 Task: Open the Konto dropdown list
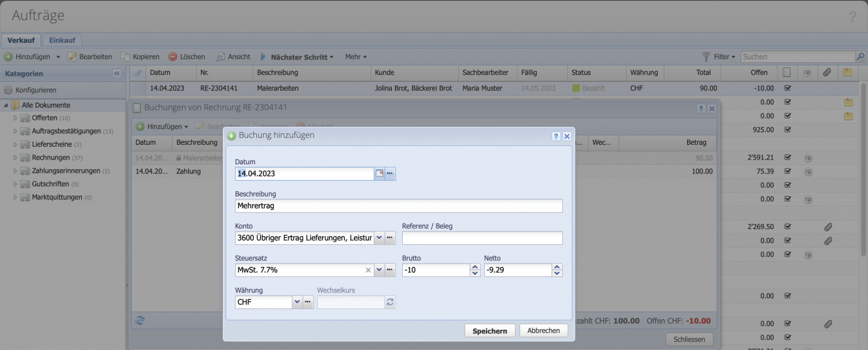(378, 238)
